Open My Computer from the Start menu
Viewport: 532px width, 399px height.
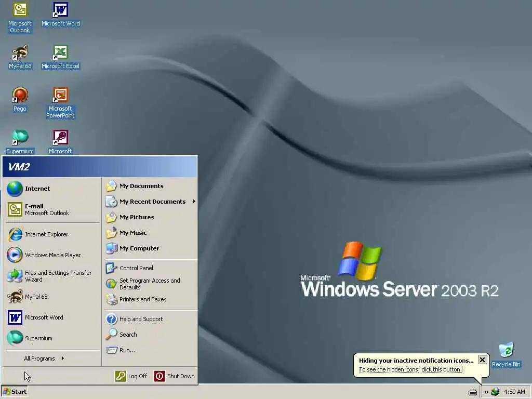(150, 248)
